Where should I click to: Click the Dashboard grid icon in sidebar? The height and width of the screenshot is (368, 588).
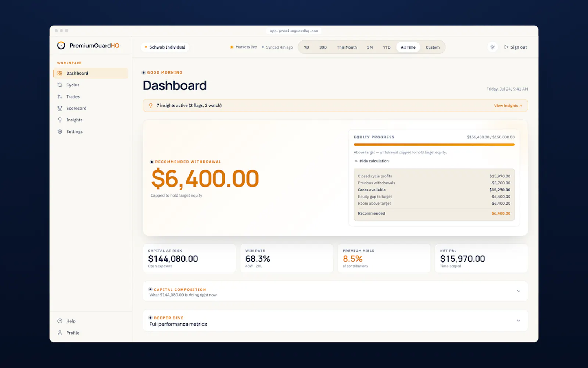[60, 73]
